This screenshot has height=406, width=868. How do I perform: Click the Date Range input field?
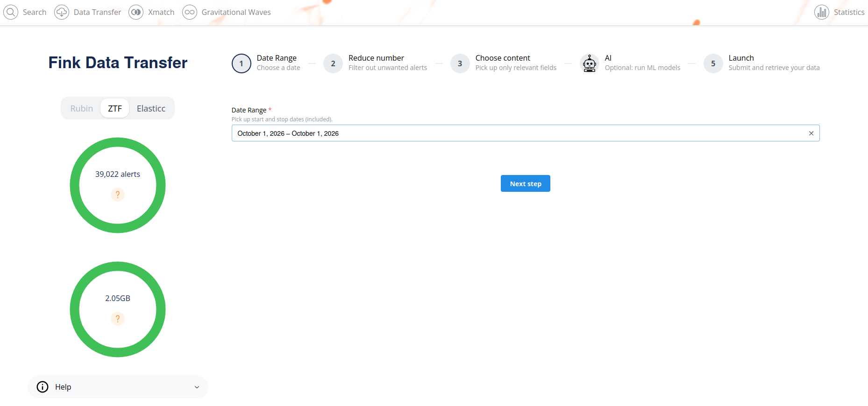(526, 133)
